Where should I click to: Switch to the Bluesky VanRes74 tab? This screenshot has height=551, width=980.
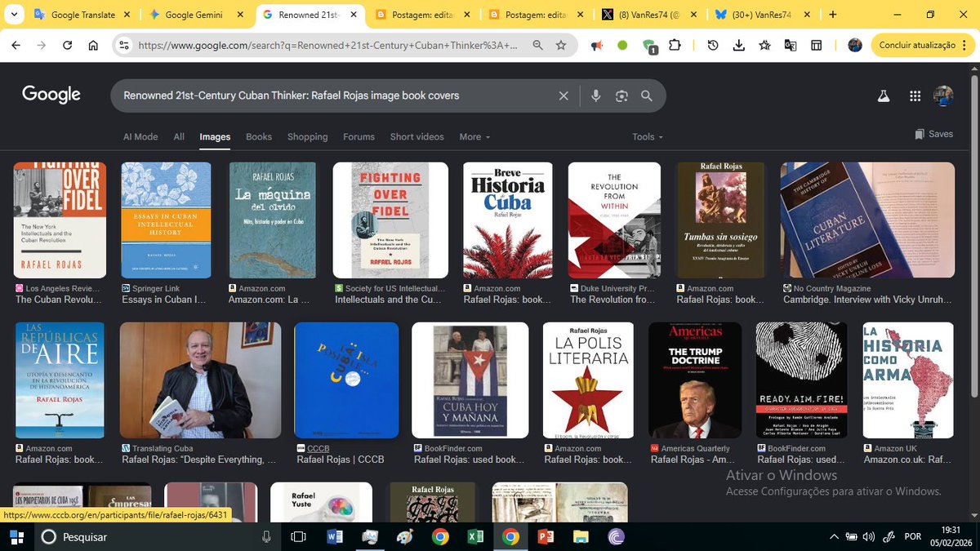pos(759,15)
